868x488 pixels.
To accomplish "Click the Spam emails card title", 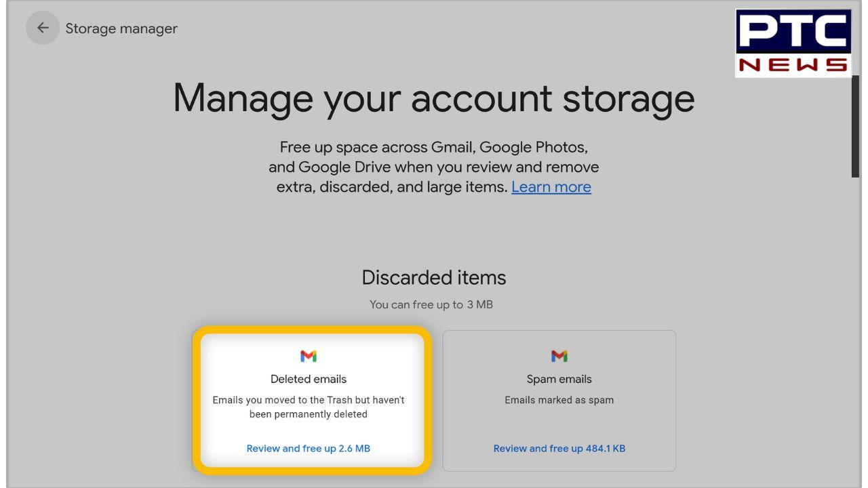I will point(559,380).
